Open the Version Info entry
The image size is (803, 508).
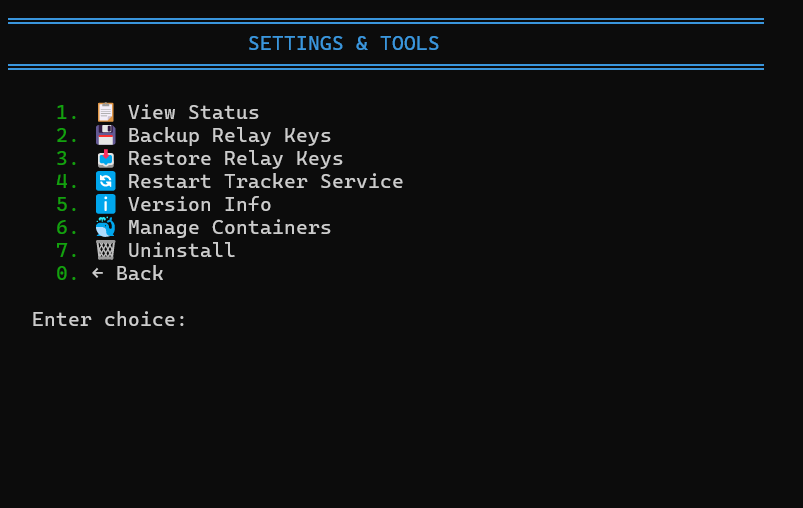click(x=199, y=204)
